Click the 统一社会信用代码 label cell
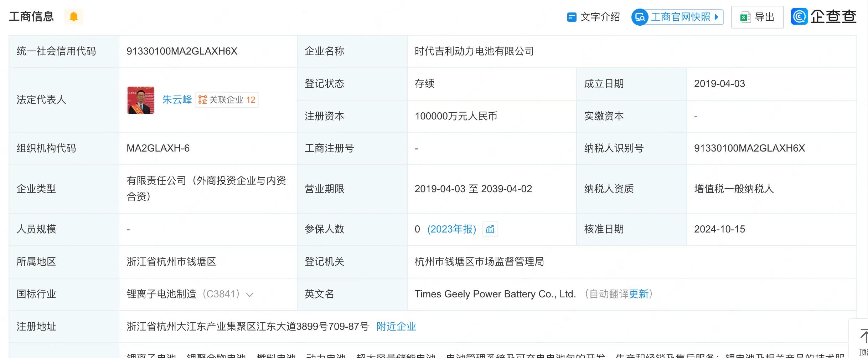This screenshot has width=868, height=358. 64,51
